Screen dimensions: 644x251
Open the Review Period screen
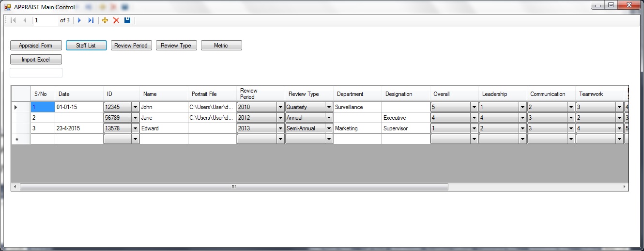131,46
